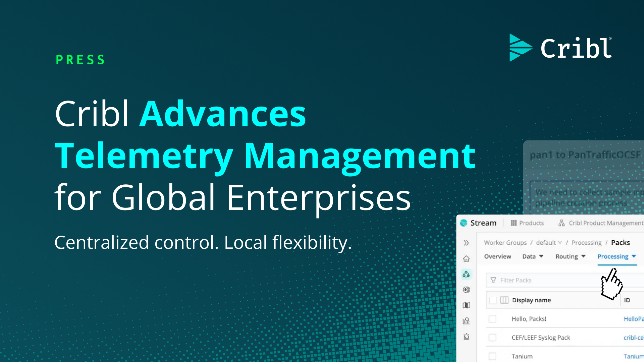Select the chart/metrics icon in the sidebar
Screen dimensions: 644x362
pyautogui.click(x=466, y=320)
